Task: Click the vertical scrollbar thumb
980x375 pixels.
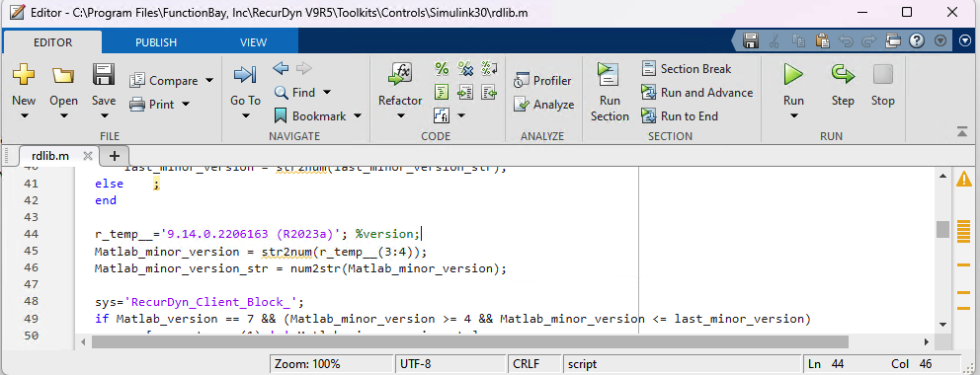Action: click(x=942, y=229)
